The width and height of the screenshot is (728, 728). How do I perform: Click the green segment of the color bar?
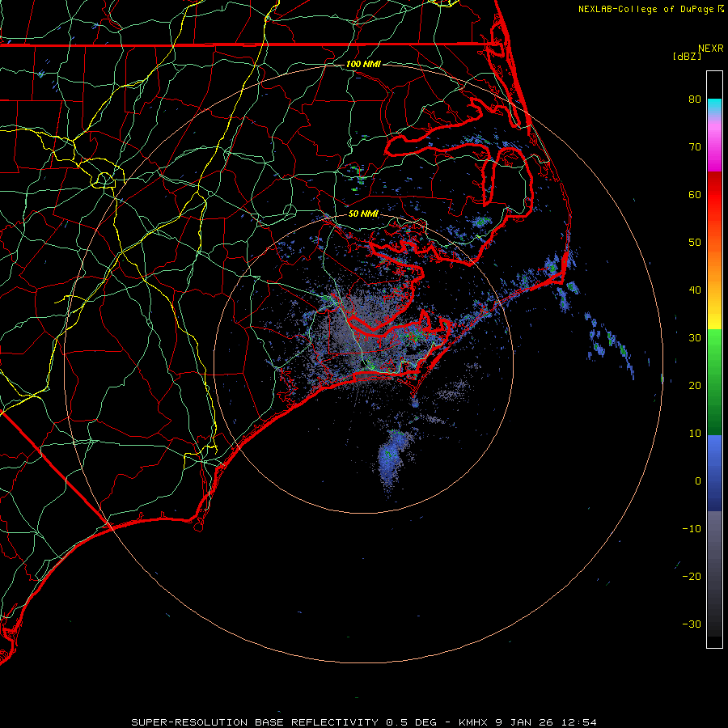point(714,382)
